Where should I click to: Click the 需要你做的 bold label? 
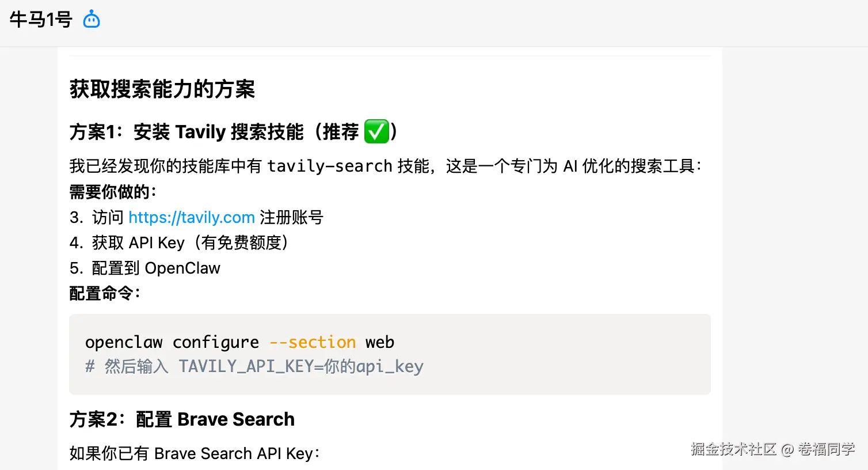click(x=113, y=191)
